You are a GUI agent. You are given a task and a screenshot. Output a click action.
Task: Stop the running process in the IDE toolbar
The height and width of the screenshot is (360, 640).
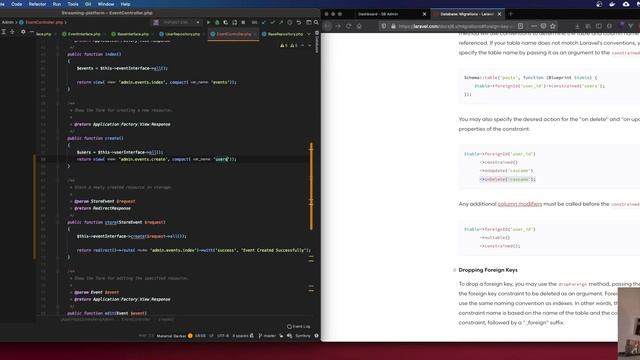point(243,22)
